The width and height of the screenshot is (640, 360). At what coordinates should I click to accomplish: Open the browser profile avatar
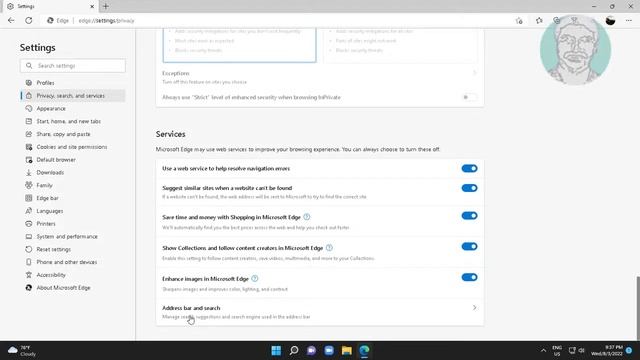pyautogui.click(x=611, y=20)
